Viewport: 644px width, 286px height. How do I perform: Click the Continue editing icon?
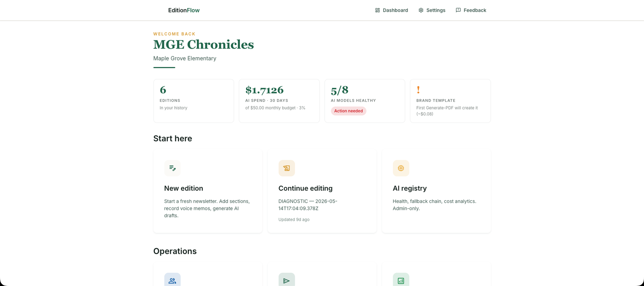click(287, 168)
